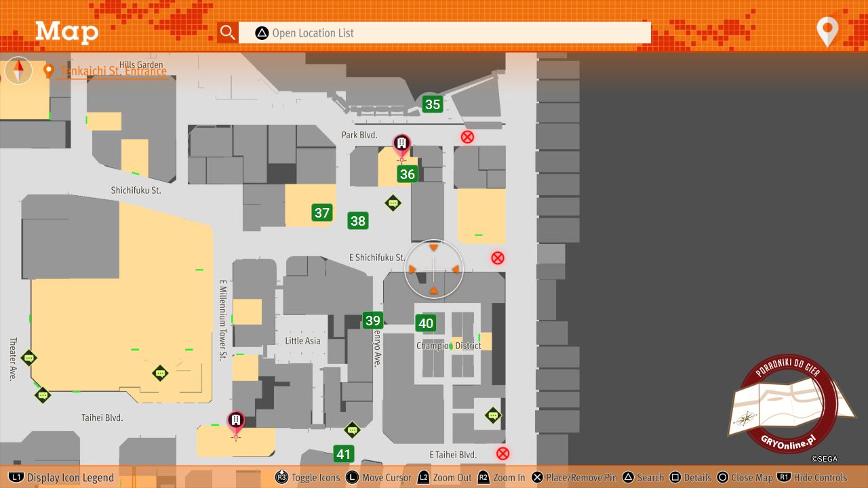Click the chat bubble icon in Champion District
868x488 pixels.
coord(493,415)
